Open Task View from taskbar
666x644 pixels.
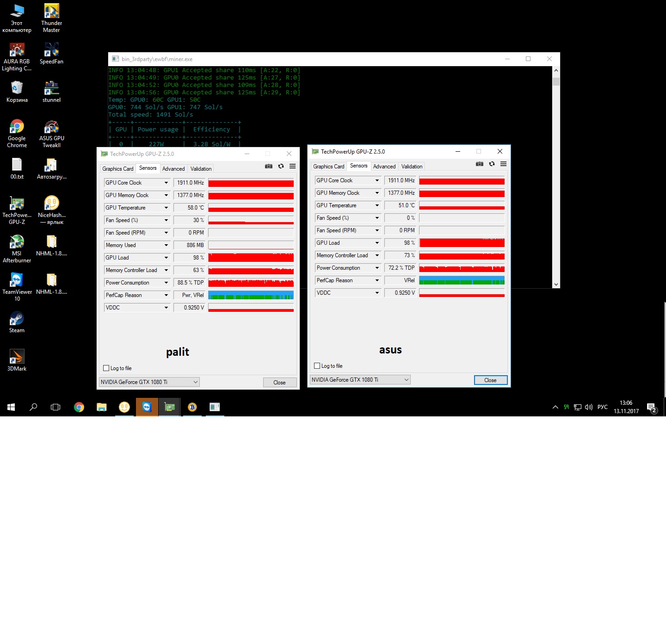[x=55, y=407]
